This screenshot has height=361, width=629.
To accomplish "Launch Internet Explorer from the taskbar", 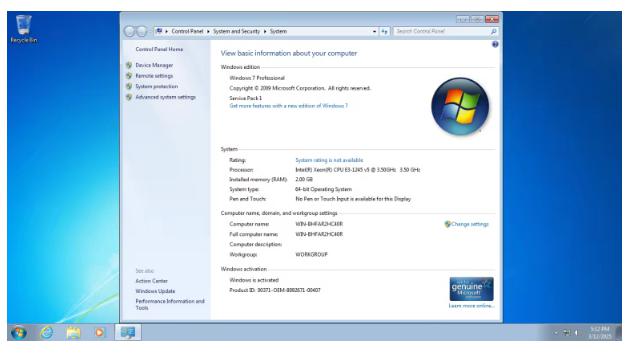I will click(x=47, y=333).
